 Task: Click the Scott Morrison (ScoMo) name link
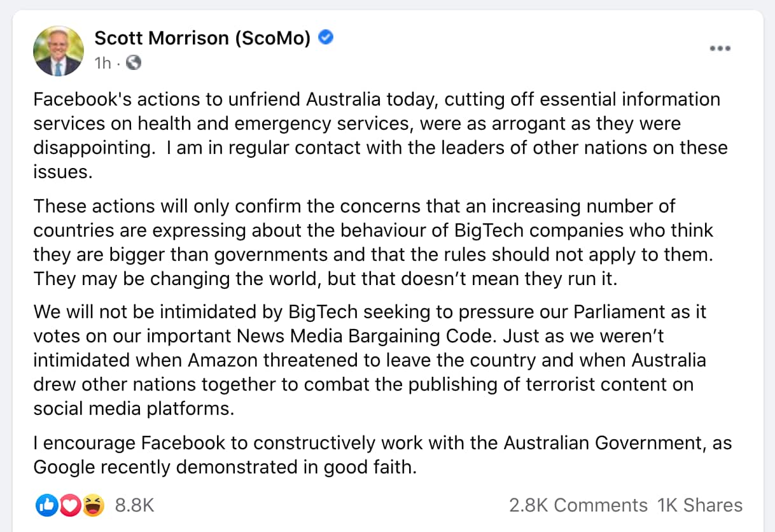pos(204,38)
